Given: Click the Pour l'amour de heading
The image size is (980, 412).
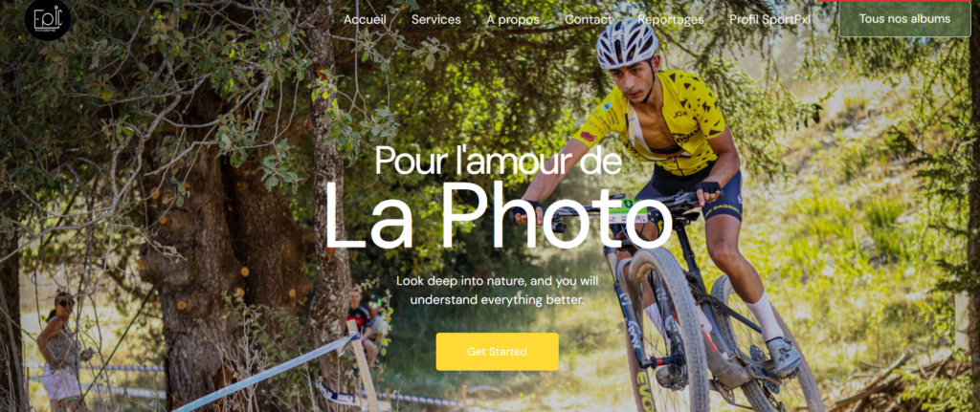Looking at the screenshot, I should coord(498,161).
